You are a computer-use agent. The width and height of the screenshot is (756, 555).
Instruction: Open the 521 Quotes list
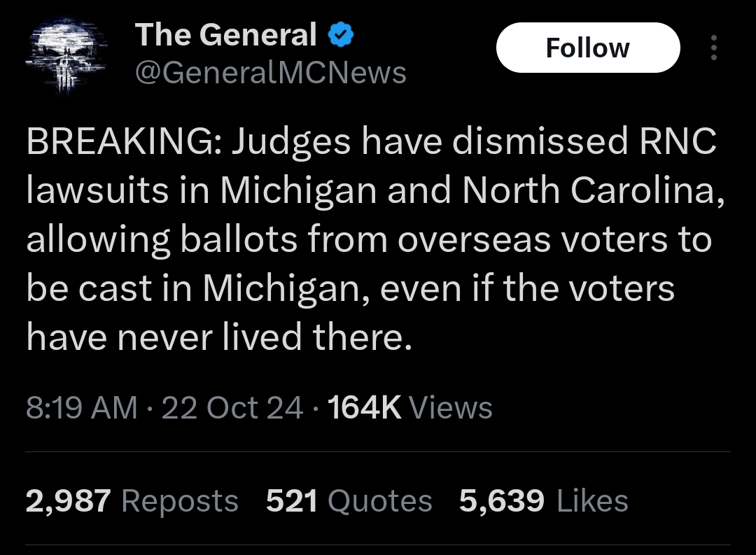click(349, 501)
